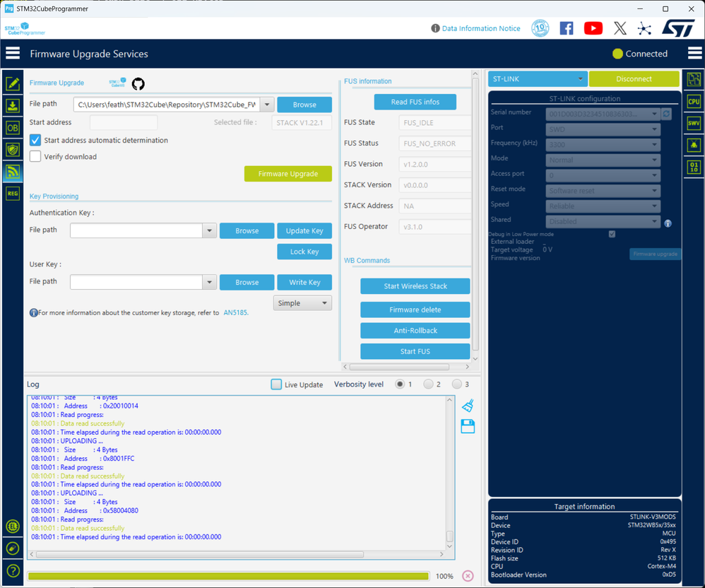Toggle the Live Update checkbox
This screenshot has width=705, height=588.
(x=276, y=384)
